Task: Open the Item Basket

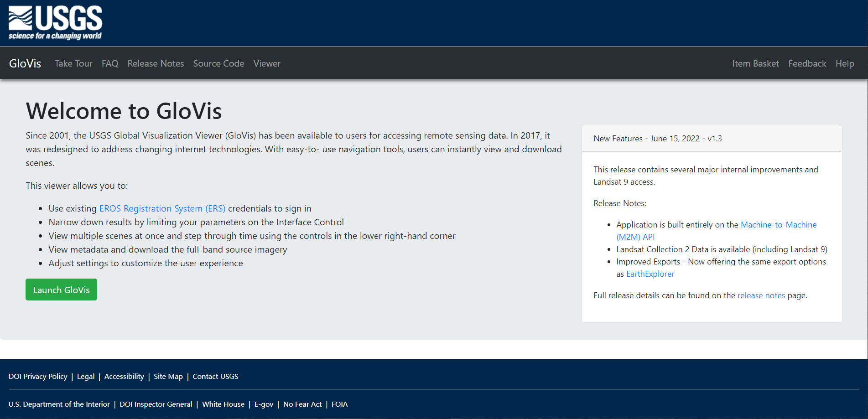Action: (755, 63)
